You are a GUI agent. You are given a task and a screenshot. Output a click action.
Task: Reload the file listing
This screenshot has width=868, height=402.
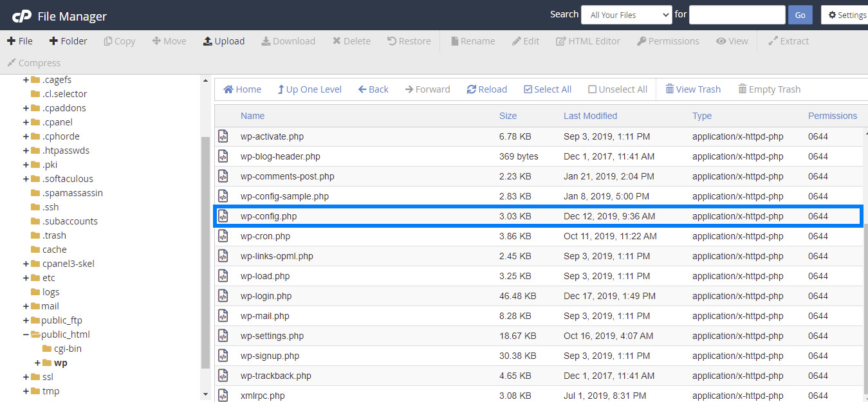(486, 89)
